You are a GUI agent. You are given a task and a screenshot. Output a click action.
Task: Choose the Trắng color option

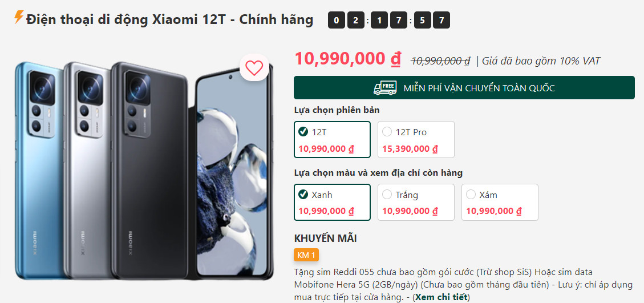click(x=416, y=202)
